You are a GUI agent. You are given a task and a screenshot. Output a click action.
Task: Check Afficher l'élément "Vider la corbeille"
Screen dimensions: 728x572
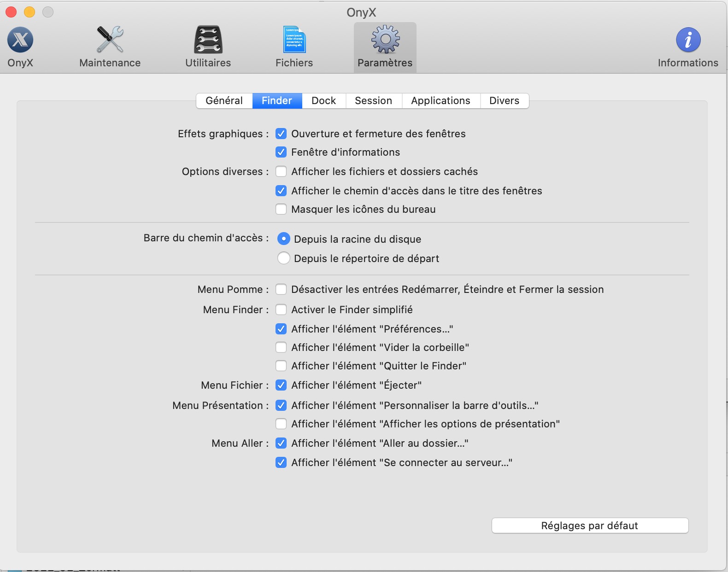pos(281,347)
